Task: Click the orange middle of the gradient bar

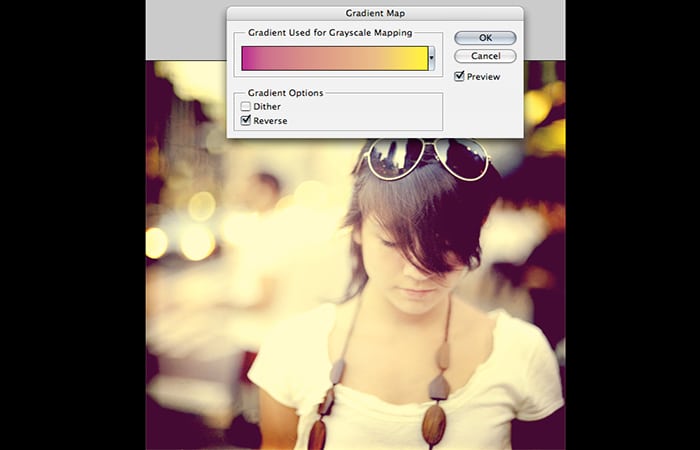Action: tap(335, 60)
